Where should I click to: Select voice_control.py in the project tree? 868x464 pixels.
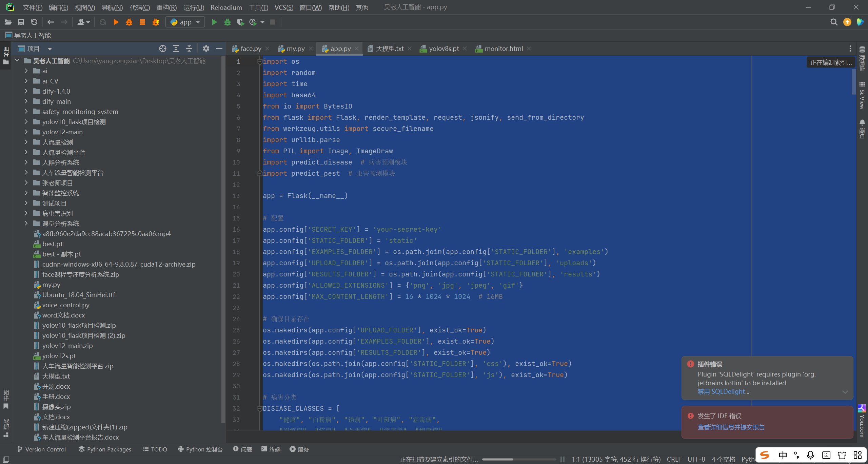[x=66, y=305]
